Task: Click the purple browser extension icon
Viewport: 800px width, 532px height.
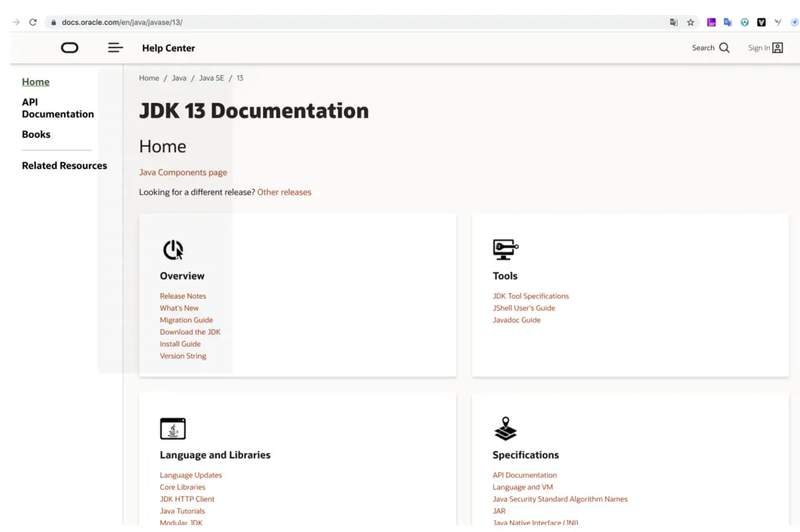Action: click(711, 22)
